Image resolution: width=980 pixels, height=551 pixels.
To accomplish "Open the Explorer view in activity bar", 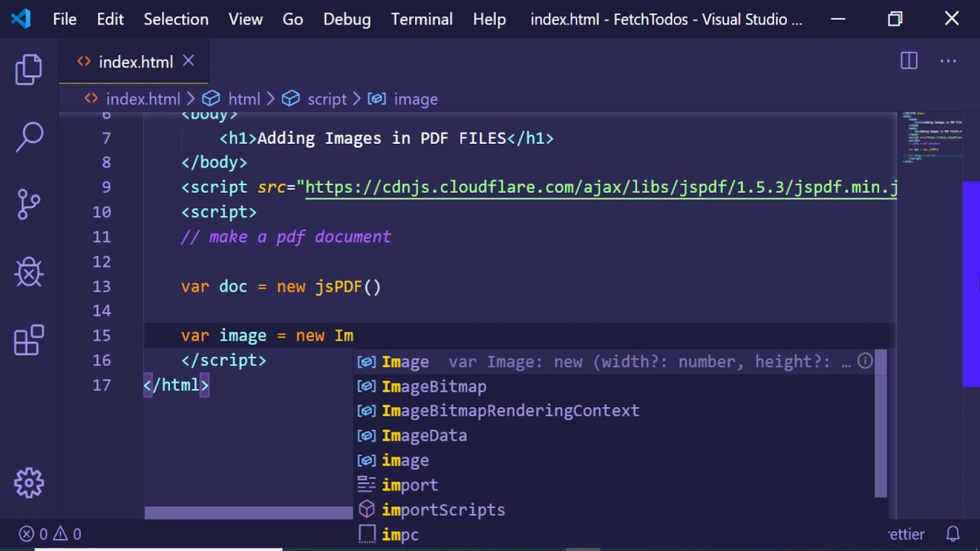I will coord(29,70).
